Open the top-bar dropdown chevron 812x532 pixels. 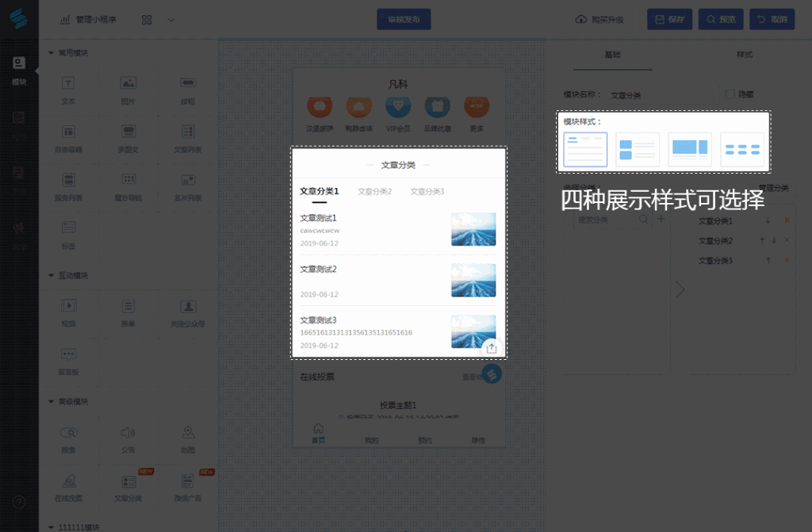click(171, 20)
